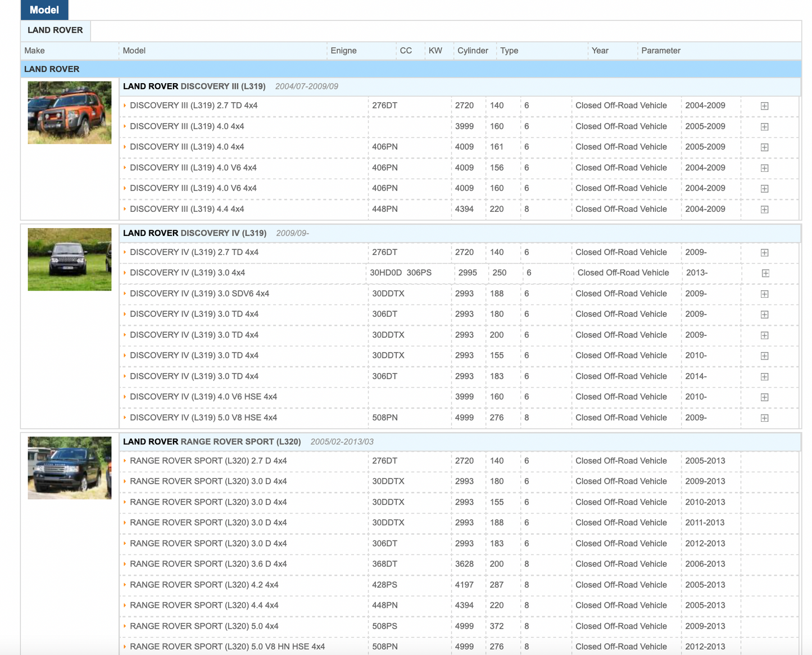Viewport: 812px width, 655px height.
Task: Expand parameters for Discovery III 2.7 TD 4x4
Action: [x=764, y=106]
